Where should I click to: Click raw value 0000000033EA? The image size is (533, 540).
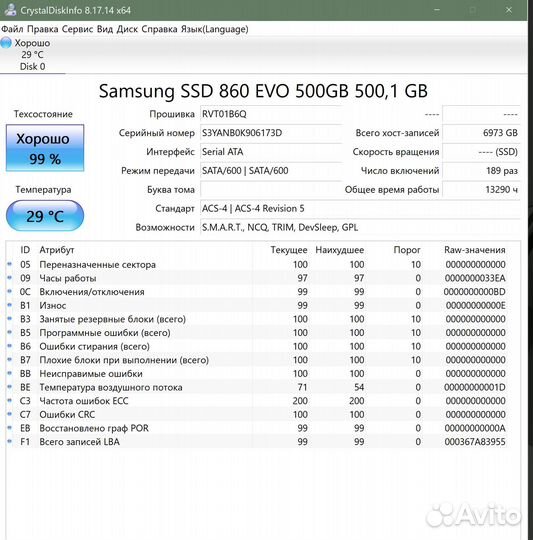475,278
